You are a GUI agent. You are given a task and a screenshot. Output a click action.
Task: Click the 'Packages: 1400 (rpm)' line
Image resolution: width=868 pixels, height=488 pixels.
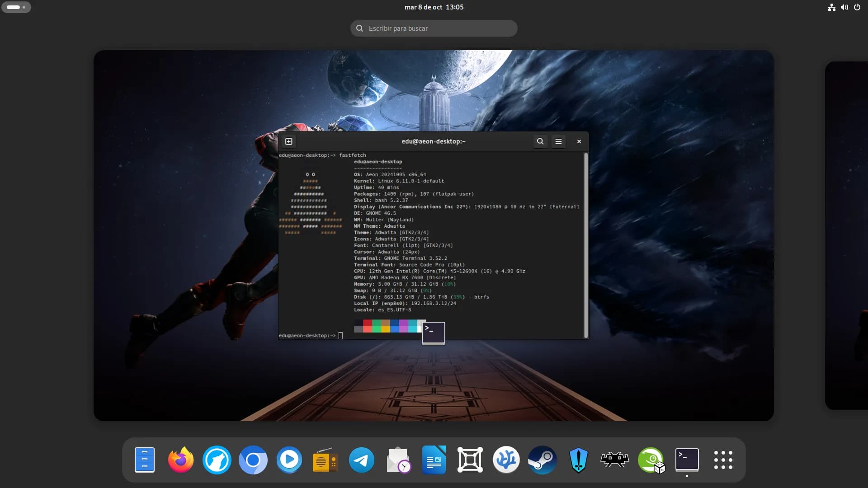coord(414,194)
